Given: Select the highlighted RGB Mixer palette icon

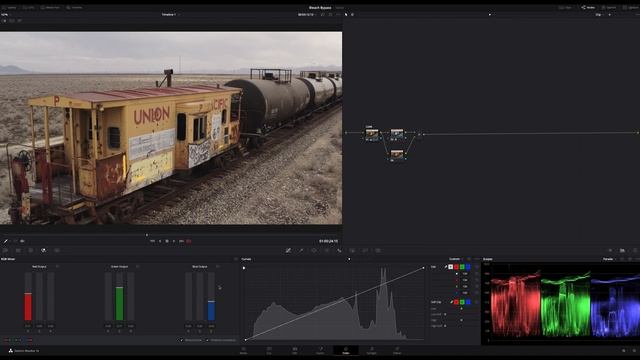Looking at the screenshot, I should tap(43, 250).
